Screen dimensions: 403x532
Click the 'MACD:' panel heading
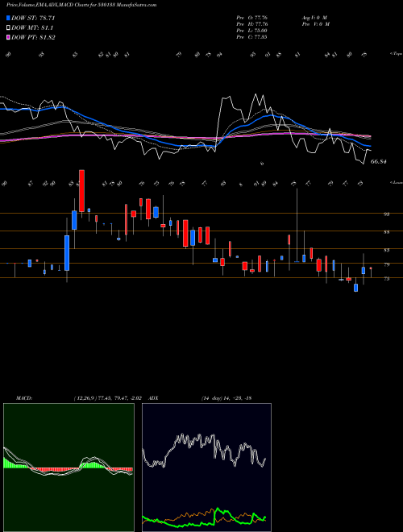(x=23, y=398)
